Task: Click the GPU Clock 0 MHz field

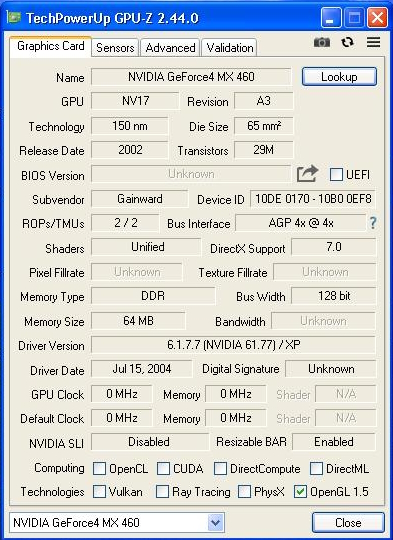Action: (122, 394)
